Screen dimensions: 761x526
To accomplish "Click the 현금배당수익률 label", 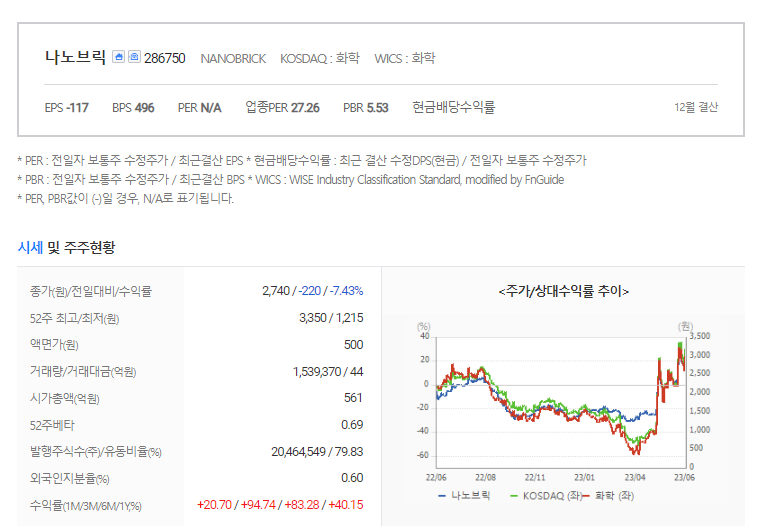I will point(453,107).
